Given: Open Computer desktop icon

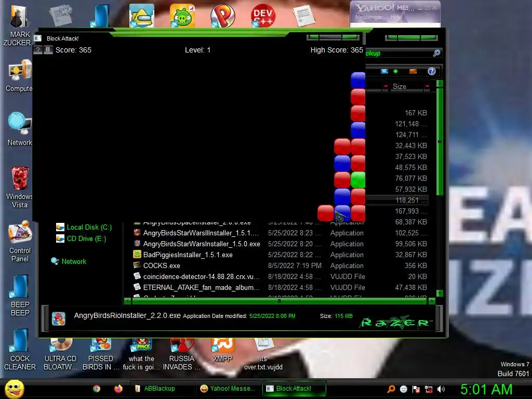Looking at the screenshot, I should click(x=19, y=76).
